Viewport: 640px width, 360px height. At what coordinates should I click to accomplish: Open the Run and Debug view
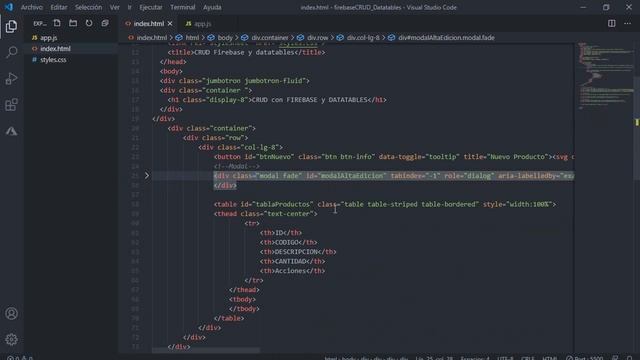pos(11,78)
